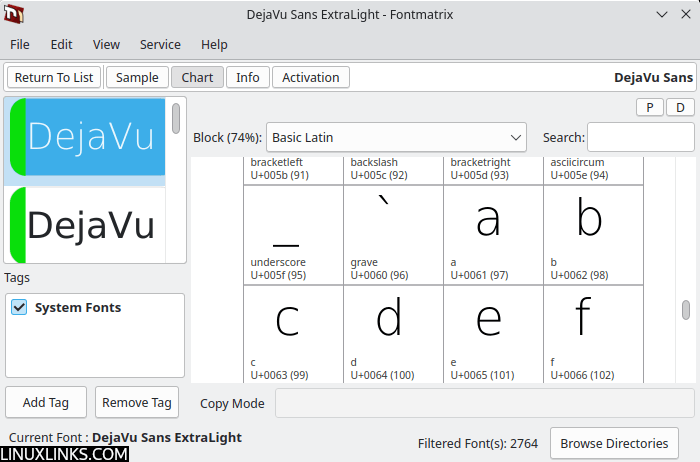Click the P button above the chart
Screen dimensions: 700x462
point(650,108)
